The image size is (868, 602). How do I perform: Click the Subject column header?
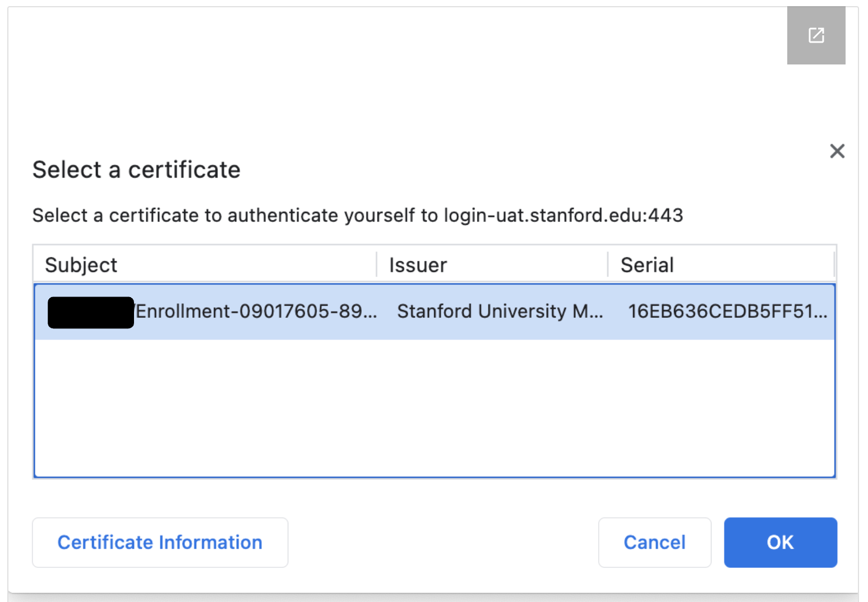pyautogui.click(x=81, y=264)
